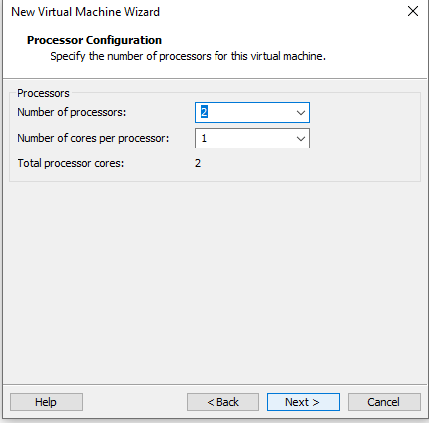Cancel the virtual machine wizard
Viewport: 429px width, 423px height.
[x=384, y=402]
